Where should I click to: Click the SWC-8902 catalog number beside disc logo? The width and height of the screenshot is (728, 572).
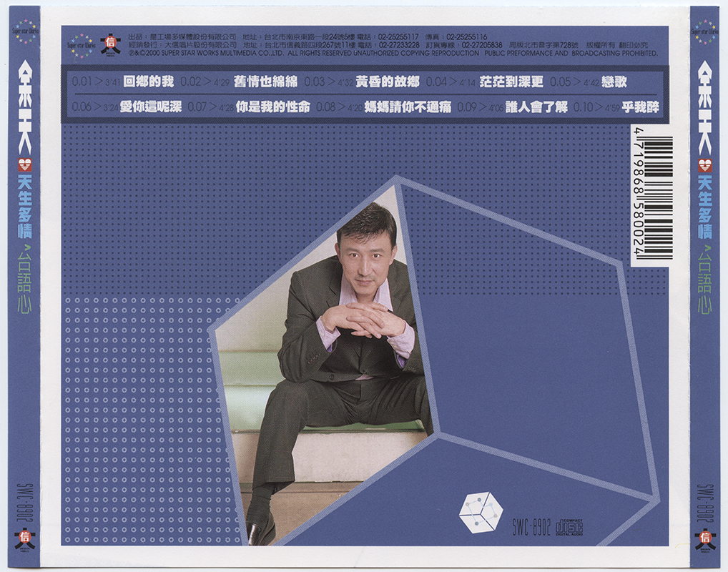[x=531, y=528]
